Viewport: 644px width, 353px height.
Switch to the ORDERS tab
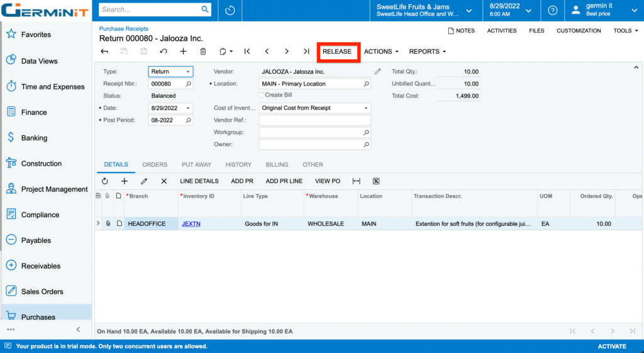coord(155,164)
